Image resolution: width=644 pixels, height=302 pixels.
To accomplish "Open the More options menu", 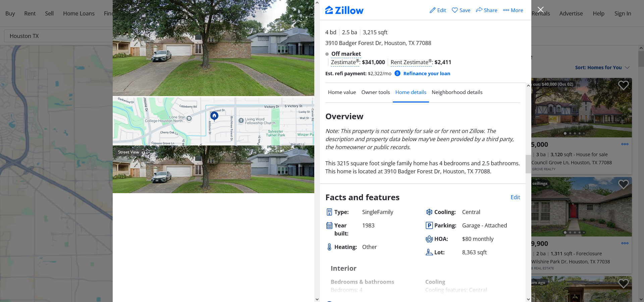I will pos(513,10).
